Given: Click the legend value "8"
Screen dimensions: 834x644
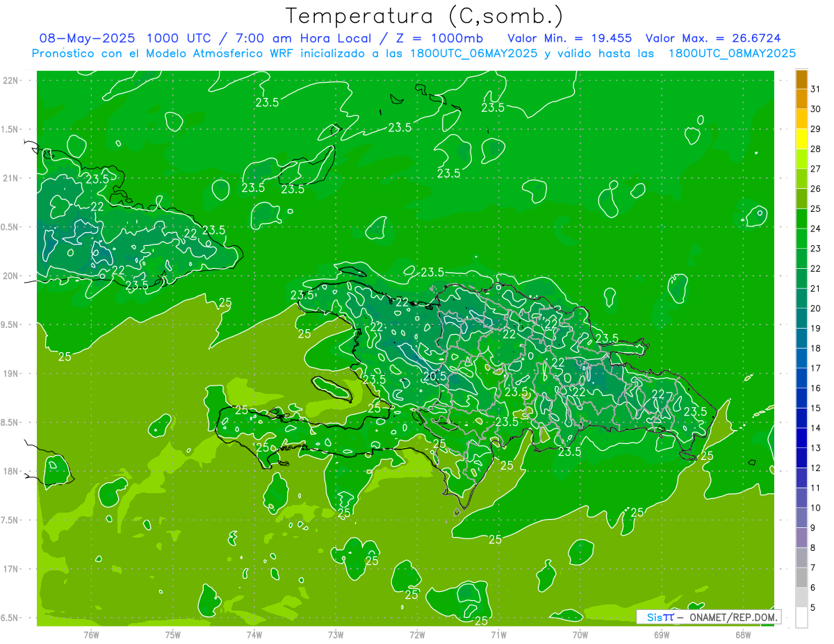Looking at the screenshot, I should pos(813,548).
